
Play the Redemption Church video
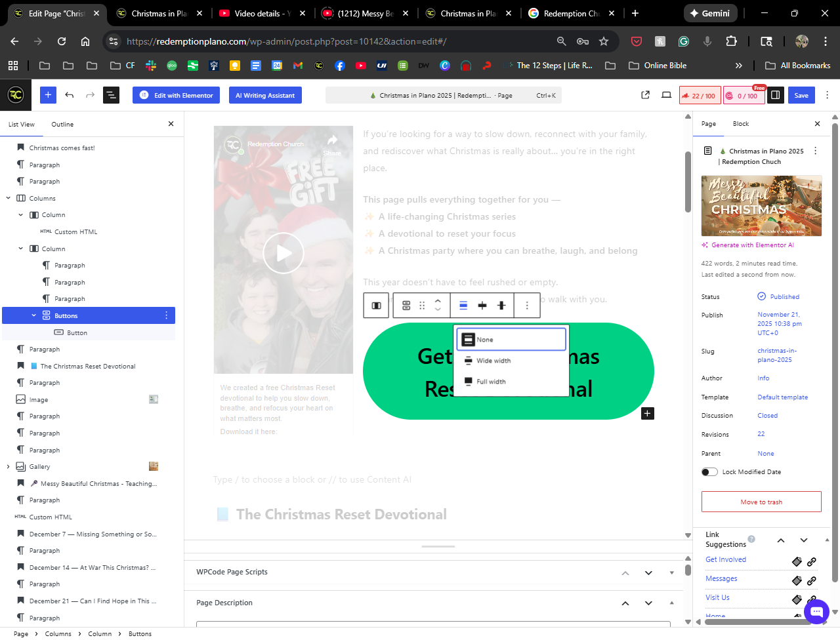click(x=283, y=253)
